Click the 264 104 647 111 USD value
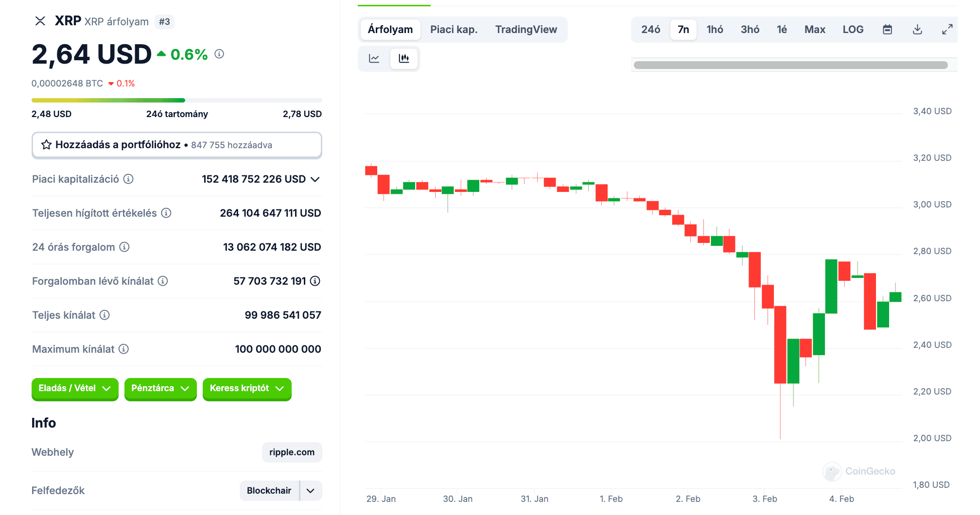 pos(270,213)
